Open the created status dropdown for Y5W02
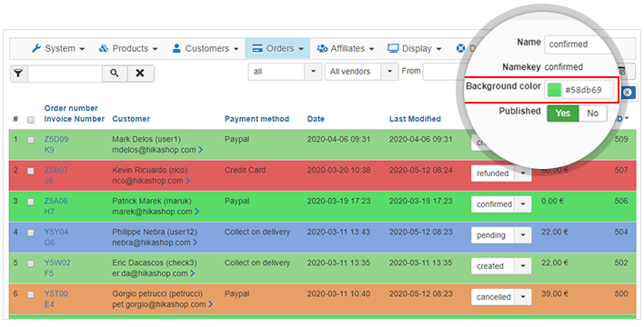This screenshot has height=327, width=644. [x=501, y=266]
